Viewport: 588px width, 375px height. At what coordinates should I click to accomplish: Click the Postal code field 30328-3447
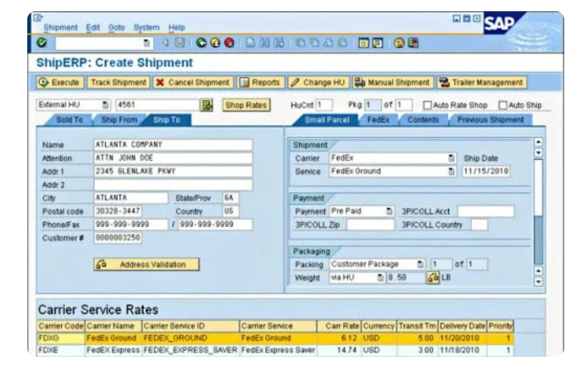tap(117, 212)
